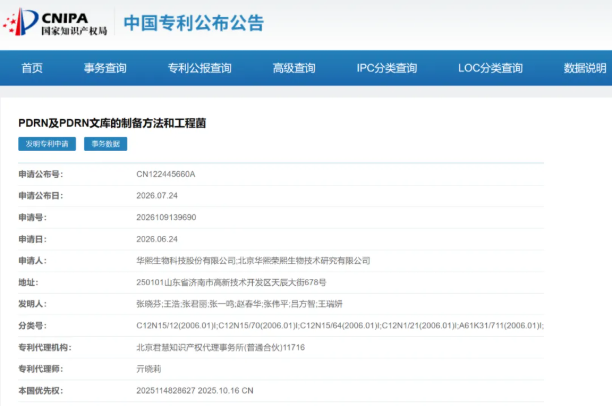This screenshot has width=612, height=417.
Task: Select publication number CN122445660A
Action: (165, 174)
